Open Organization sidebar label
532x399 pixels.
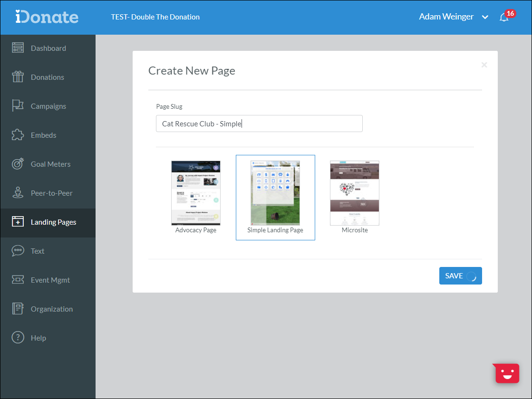pyautogui.click(x=51, y=309)
